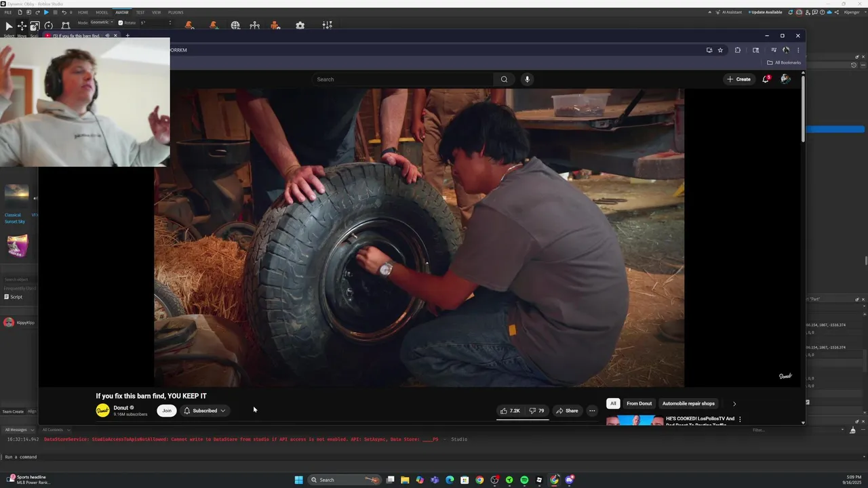
Task: Click the Update Available notice
Action: click(765, 12)
